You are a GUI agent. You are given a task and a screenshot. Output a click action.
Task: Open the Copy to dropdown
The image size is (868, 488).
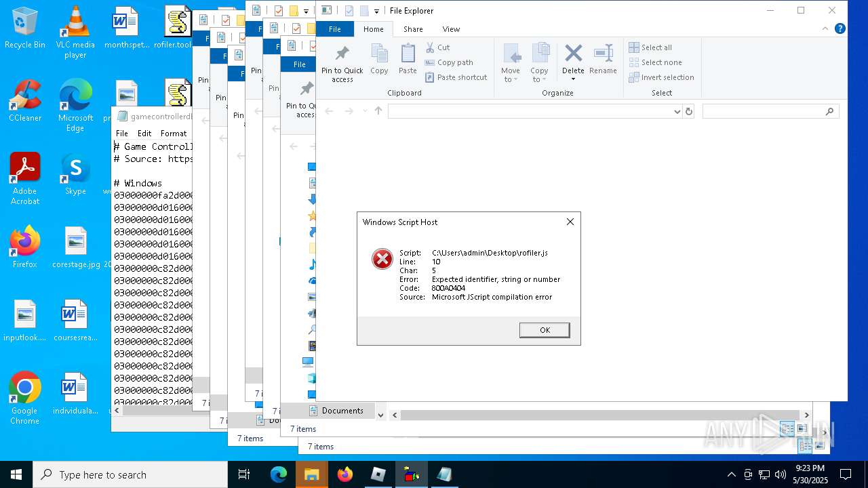click(539, 63)
